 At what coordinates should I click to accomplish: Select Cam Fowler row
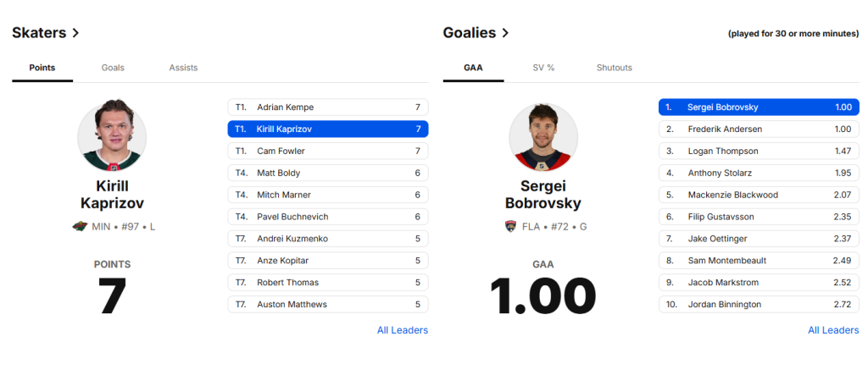327,151
